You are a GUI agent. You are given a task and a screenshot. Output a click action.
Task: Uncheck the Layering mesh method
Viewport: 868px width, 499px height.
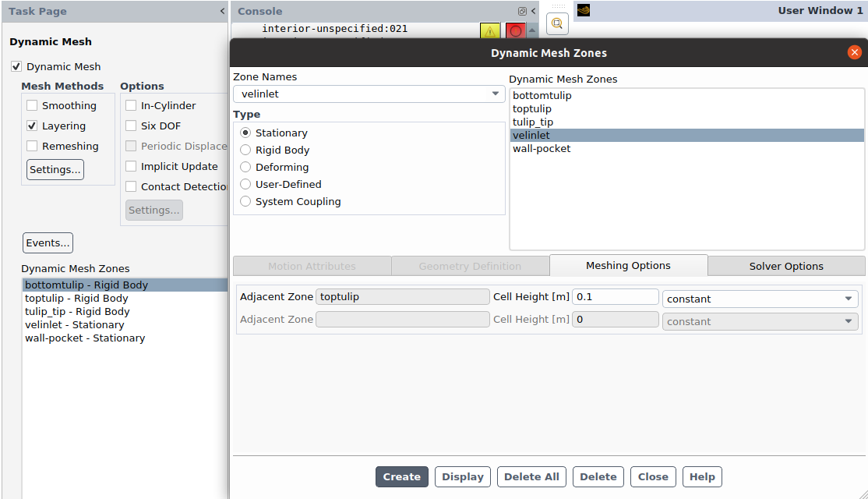tap(32, 126)
